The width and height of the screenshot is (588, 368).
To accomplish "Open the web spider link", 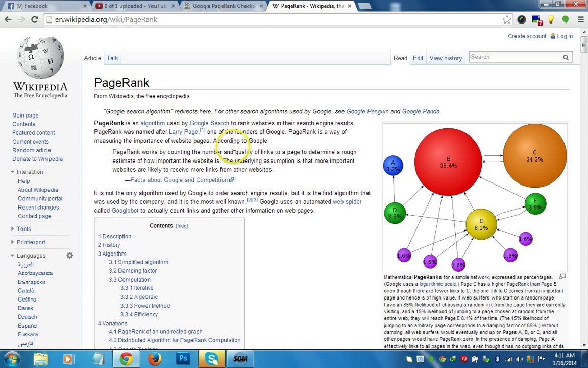I will pos(347,202).
